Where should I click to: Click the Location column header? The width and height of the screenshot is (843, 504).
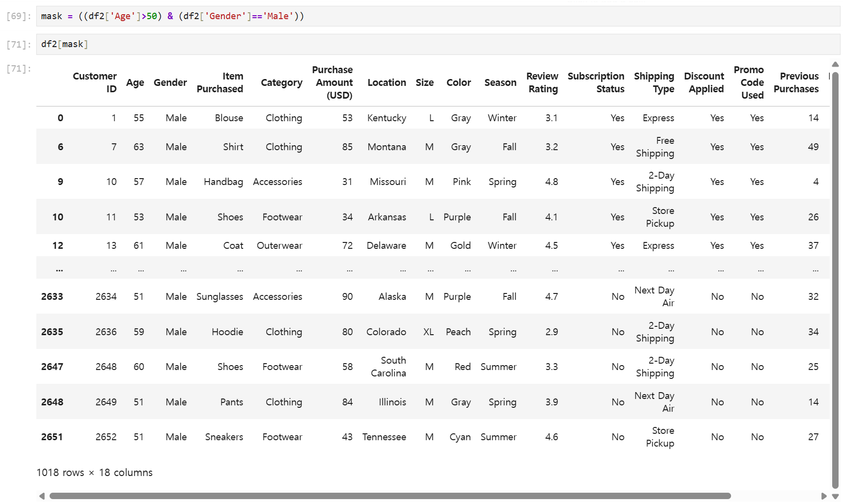point(387,82)
